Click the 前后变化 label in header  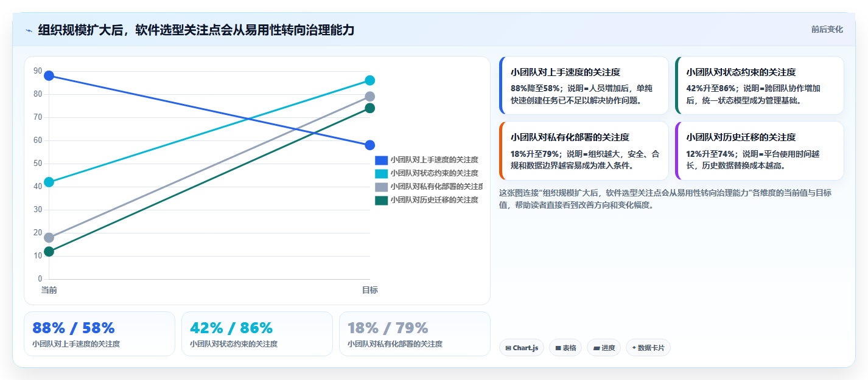(x=827, y=29)
